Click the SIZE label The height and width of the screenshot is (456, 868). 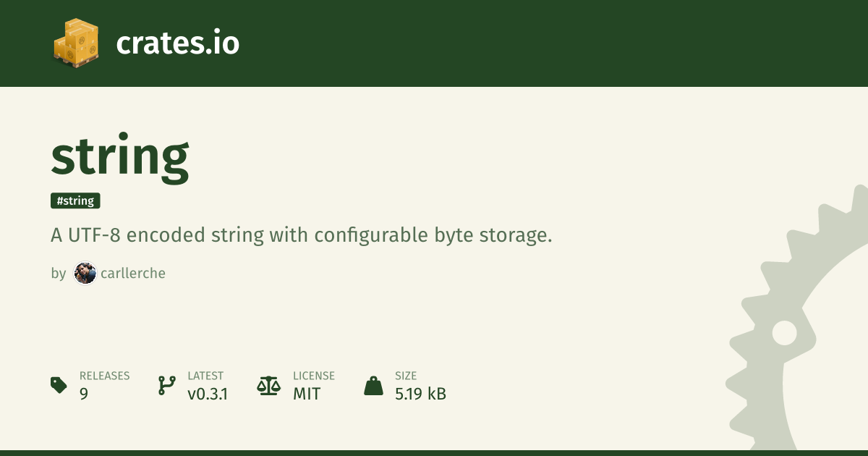click(407, 376)
